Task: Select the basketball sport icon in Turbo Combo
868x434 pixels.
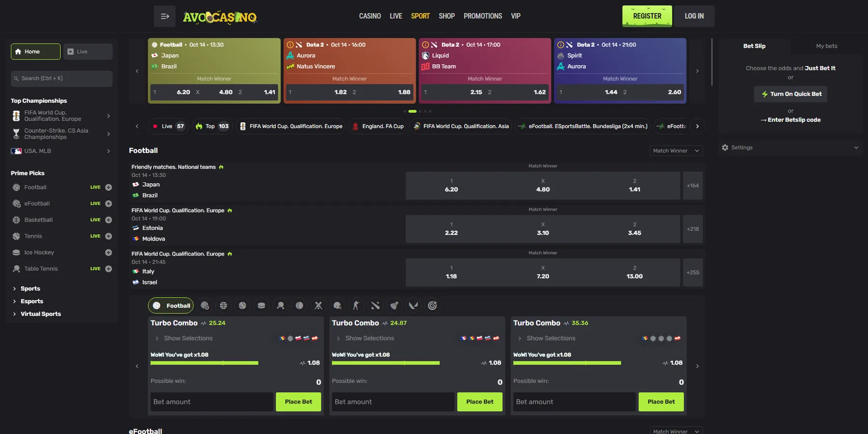Action: (x=223, y=306)
